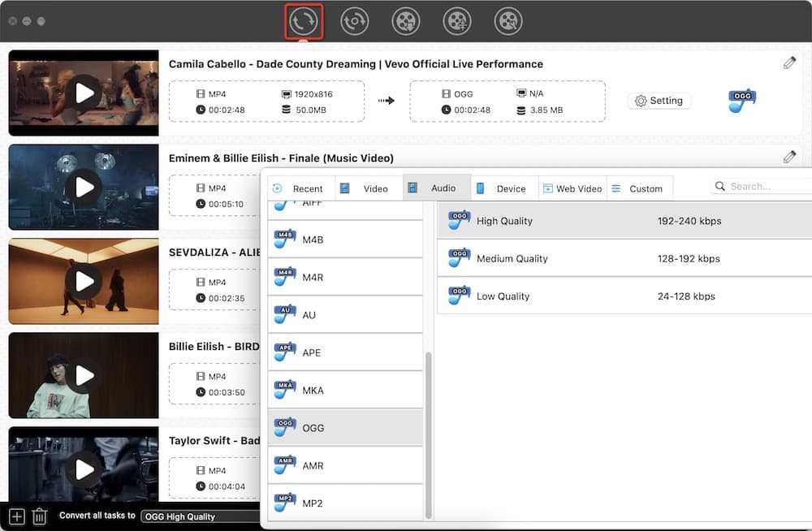Viewport: 812px width, 531px height.
Task: Switch to the Device tab
Action: pos(504,188)
